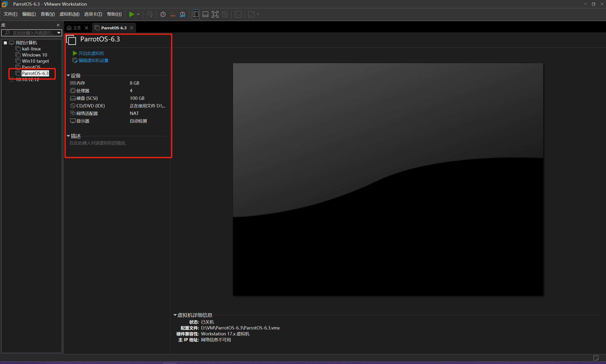Select kali-linux in the library tree
The width and height of the screenshot is (606, 364).
[x=31, y=49]
